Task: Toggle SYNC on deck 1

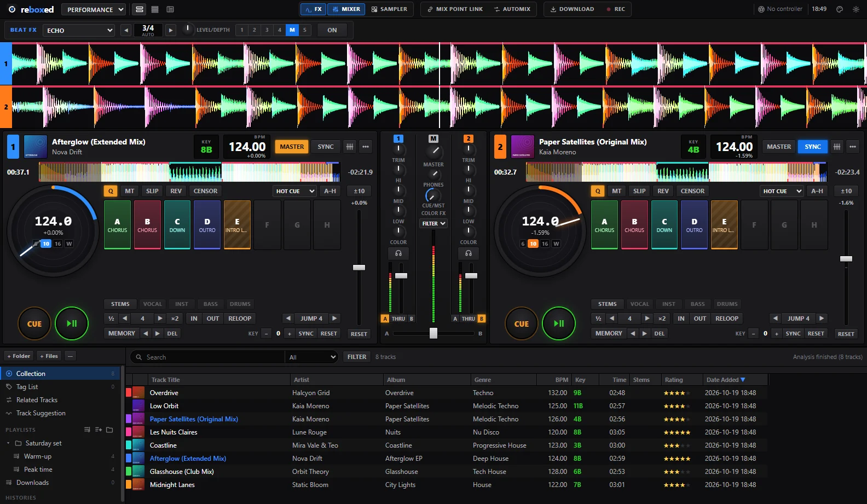Action: 326,147
